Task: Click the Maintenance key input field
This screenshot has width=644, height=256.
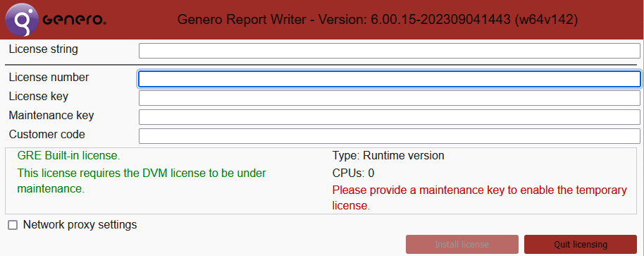Action: click(x=390, y=117)
